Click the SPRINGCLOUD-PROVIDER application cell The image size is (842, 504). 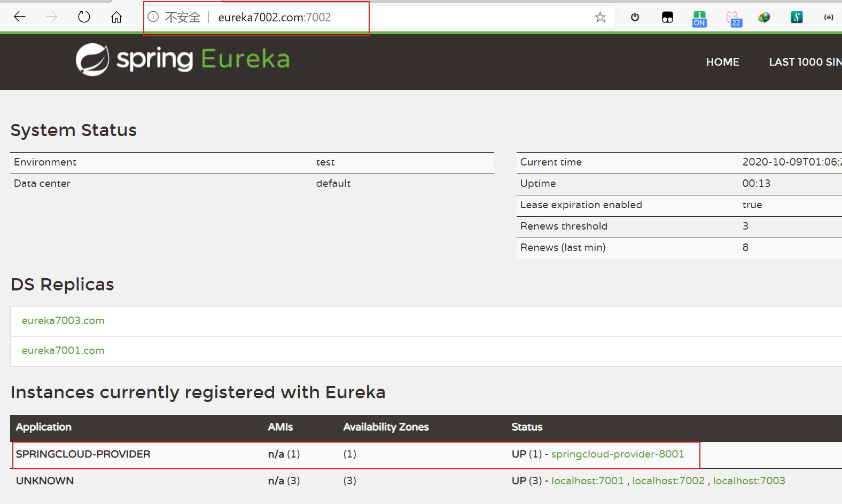83,454
